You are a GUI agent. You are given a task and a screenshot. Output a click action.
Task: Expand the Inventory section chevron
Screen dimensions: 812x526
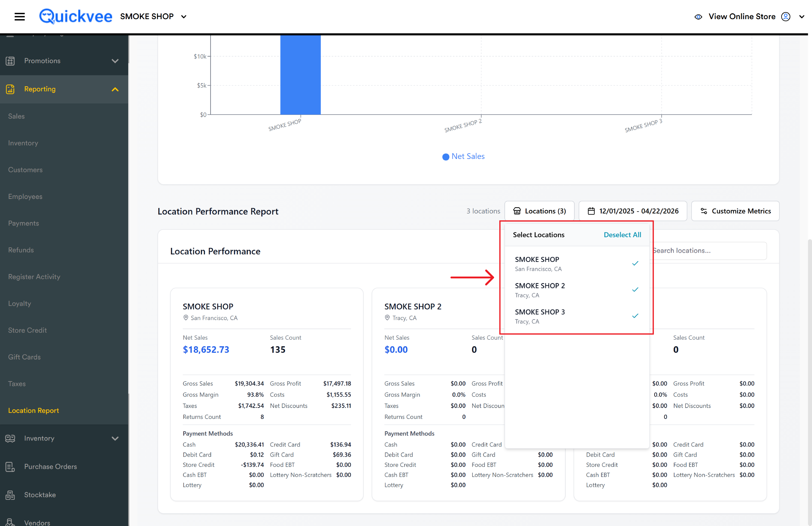pos(115,438)
